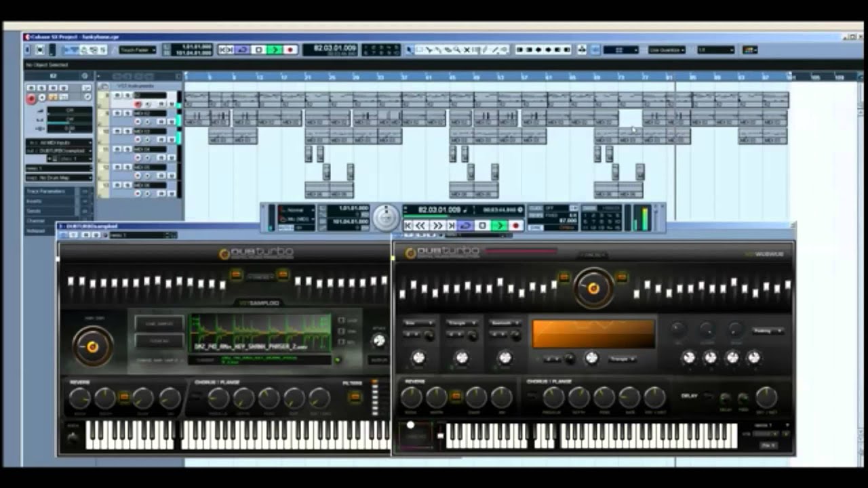Click Fast Forward in floating transport panel

tap(437, 225)
